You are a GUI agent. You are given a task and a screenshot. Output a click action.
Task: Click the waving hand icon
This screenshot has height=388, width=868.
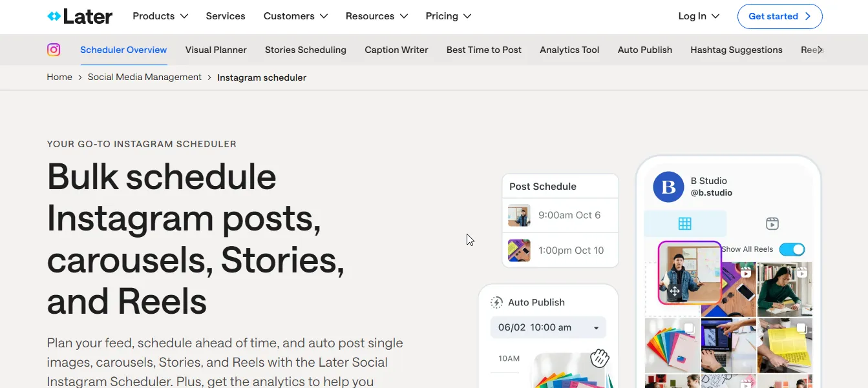pos(600,358)
